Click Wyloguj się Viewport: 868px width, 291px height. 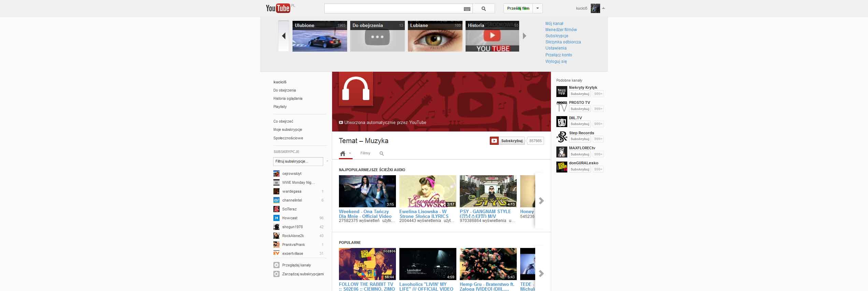[556, 61]
